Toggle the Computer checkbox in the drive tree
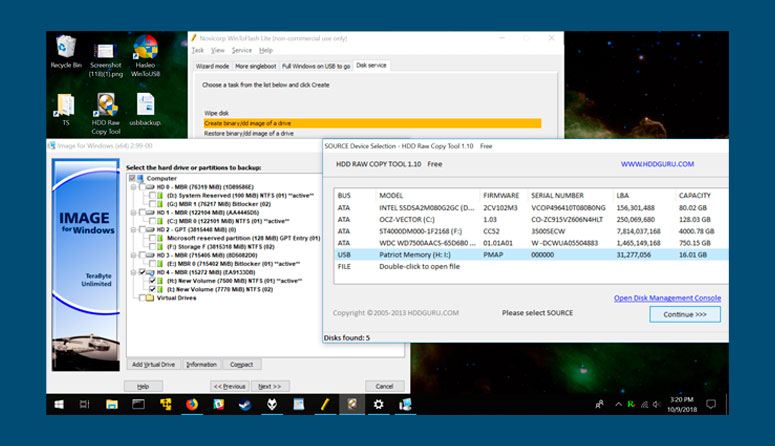The height and width of the screenshot is (446, 775). (132, 178)
